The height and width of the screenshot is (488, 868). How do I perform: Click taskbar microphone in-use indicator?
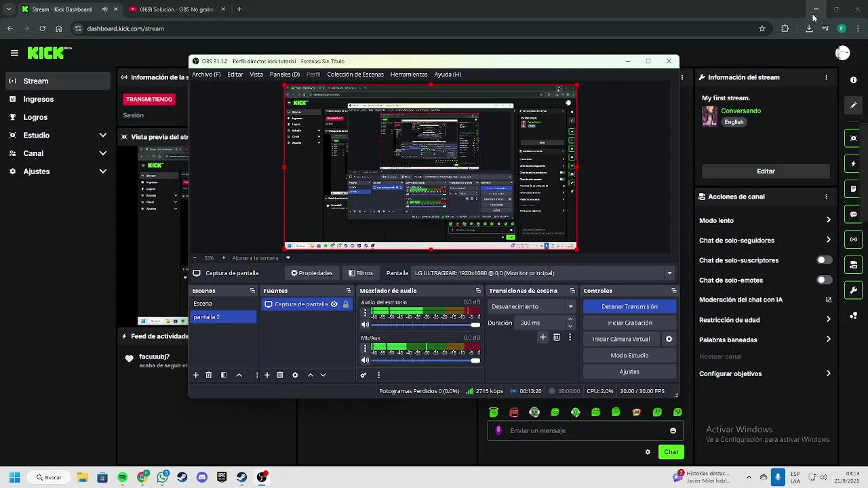click(x=778, y=477)
